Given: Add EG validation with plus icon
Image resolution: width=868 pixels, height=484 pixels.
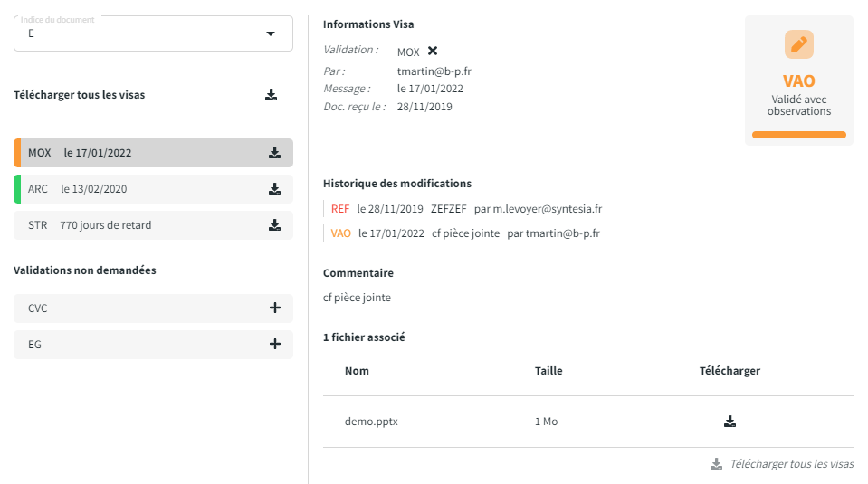Looking at the screenshot, I should pyautogui.click(x=275, y=345).
